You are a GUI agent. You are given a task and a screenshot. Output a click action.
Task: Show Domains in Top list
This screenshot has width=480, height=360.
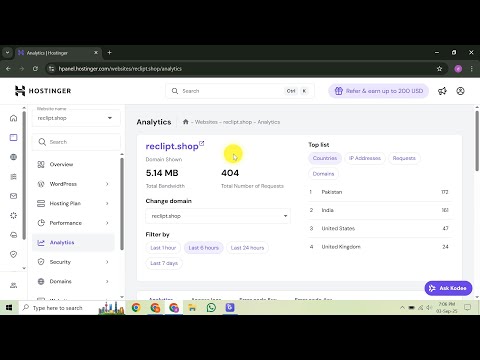[x=323, y=174]
